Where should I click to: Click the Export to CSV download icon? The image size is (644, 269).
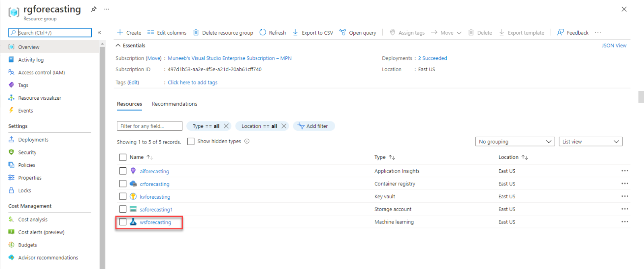click(x=295, y=33)
